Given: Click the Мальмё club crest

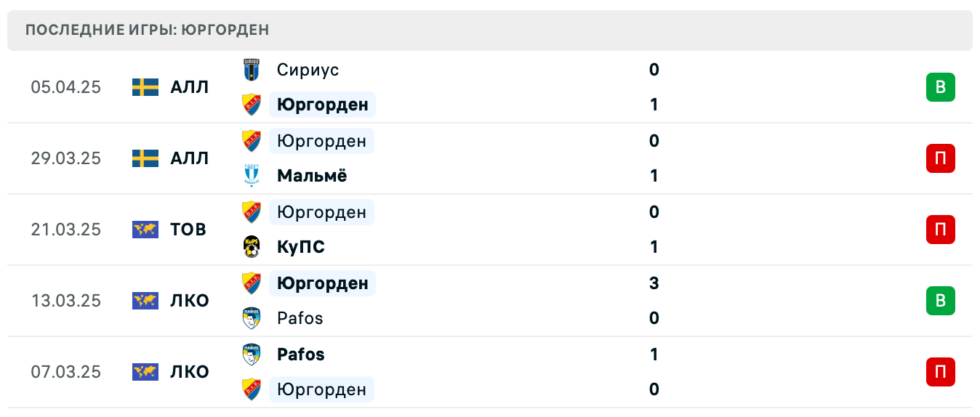Looking at the screenshot, I should [252, 176].
